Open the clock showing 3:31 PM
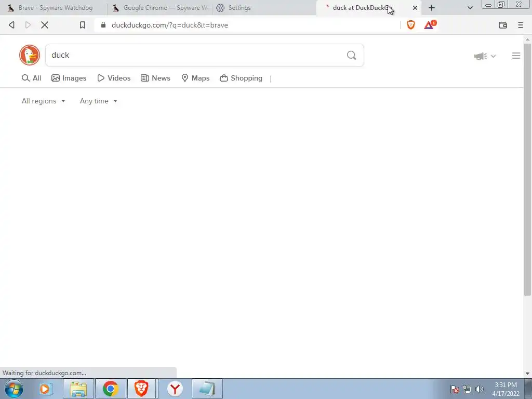532x399 pixels. (x=506, y=389)
